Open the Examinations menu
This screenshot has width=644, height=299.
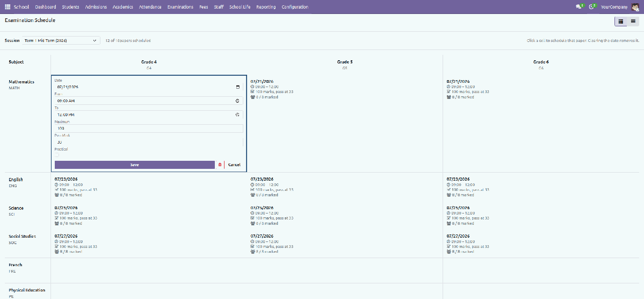point(180,7)
